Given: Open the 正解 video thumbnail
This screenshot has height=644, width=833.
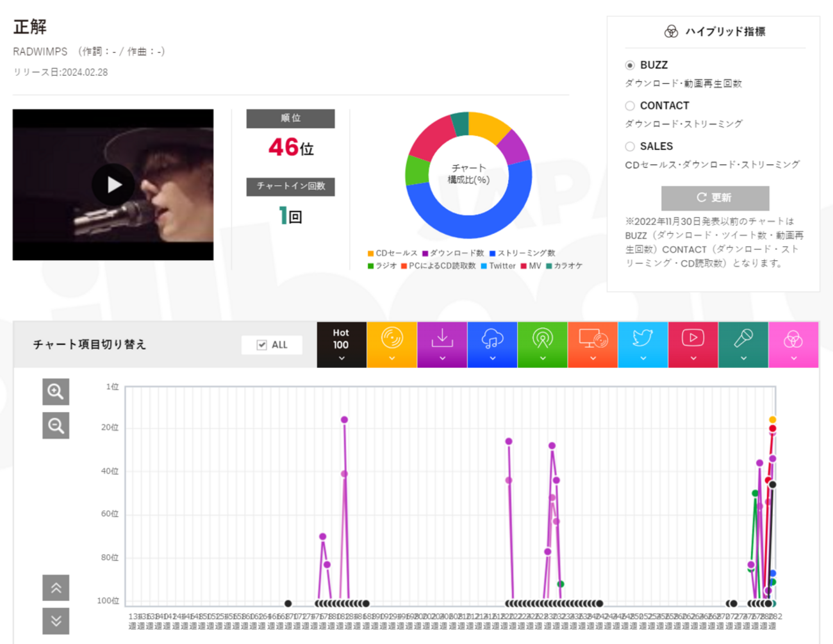Looking at the screenshot, I should coord(113,185).
